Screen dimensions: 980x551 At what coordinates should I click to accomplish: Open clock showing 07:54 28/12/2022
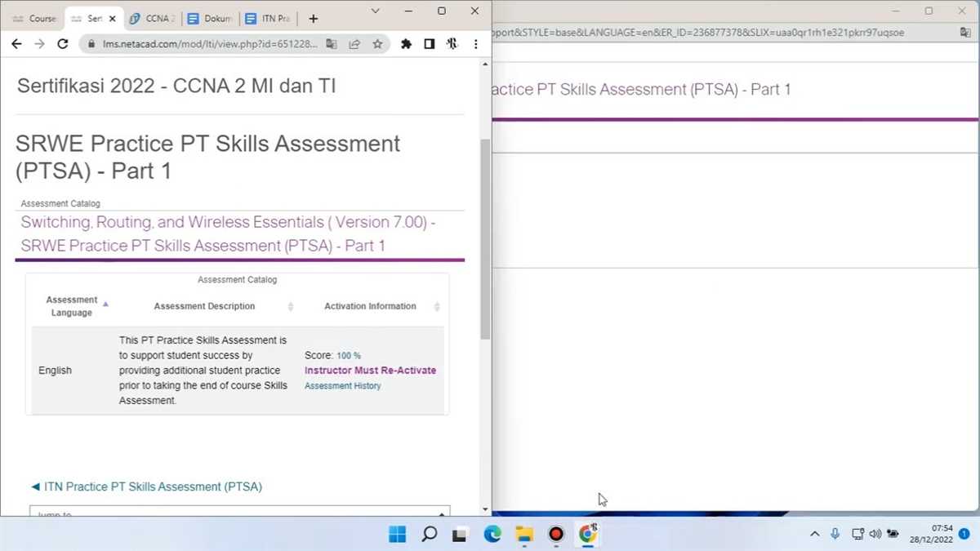point(933,535)
